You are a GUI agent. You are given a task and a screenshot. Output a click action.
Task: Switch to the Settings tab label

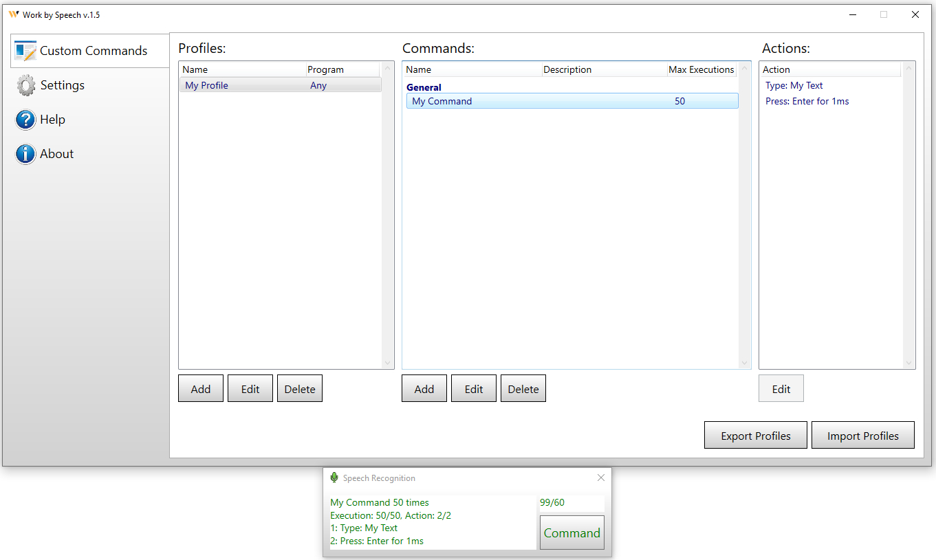pos(63,85)
